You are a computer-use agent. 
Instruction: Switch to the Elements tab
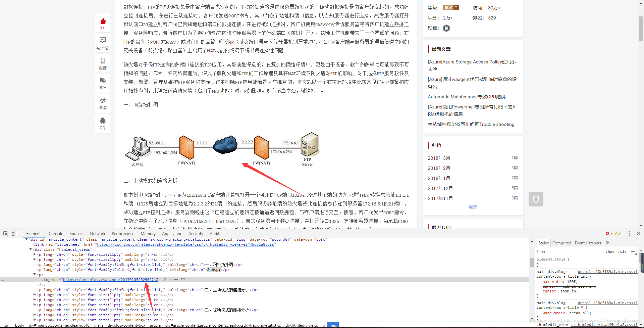(34, 234)
